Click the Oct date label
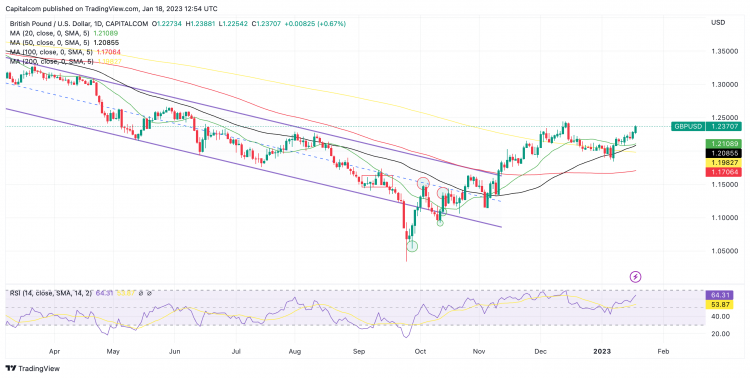 tap(420, 352)
